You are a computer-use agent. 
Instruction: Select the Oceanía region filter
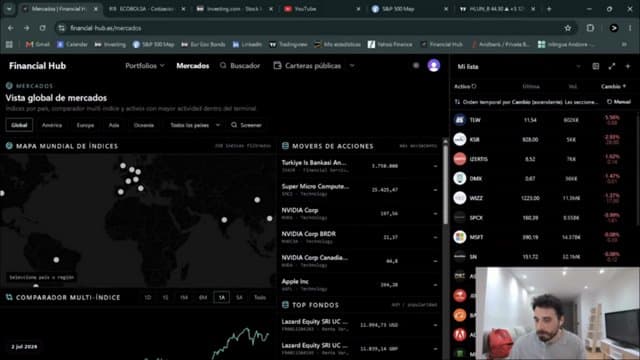[144, 125]
